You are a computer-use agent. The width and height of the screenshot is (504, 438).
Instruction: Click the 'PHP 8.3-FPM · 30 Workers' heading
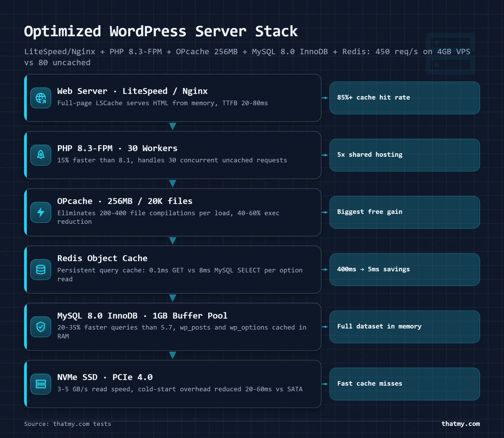[x=117, y=148]
